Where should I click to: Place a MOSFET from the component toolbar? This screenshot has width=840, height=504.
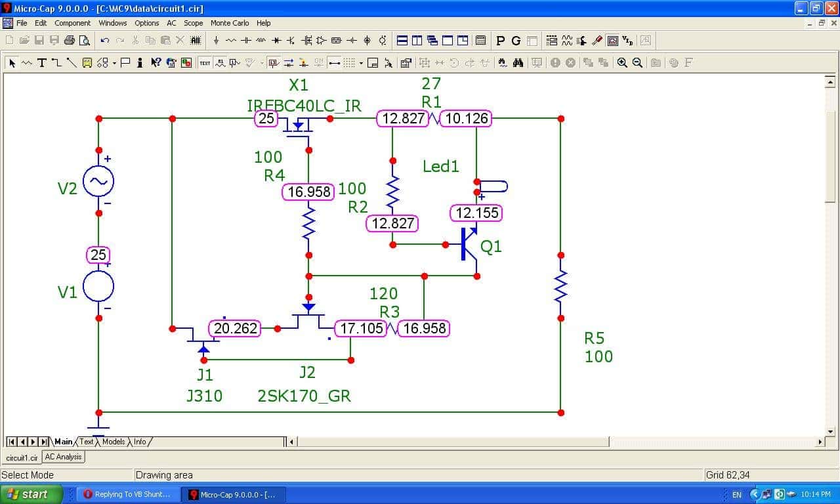(306, 41)
